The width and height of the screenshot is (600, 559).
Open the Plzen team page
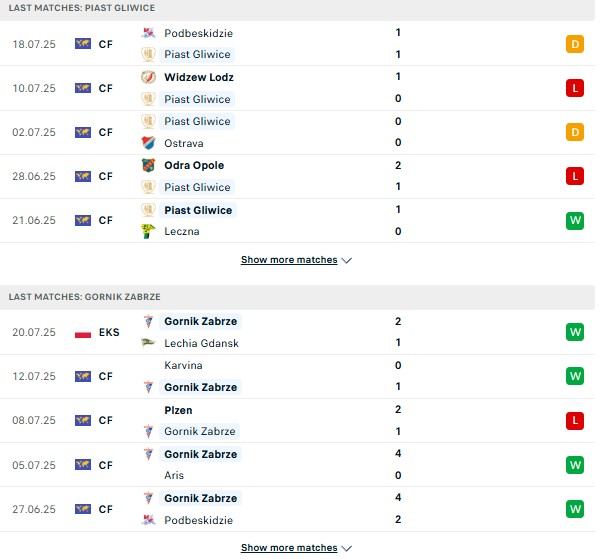[178, 410]
